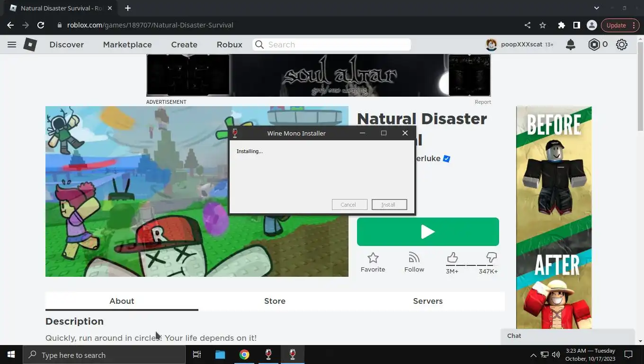Click the taskbar date and time
The height and width of the screenshot is (364, 644).
click(x=590, y=355)
